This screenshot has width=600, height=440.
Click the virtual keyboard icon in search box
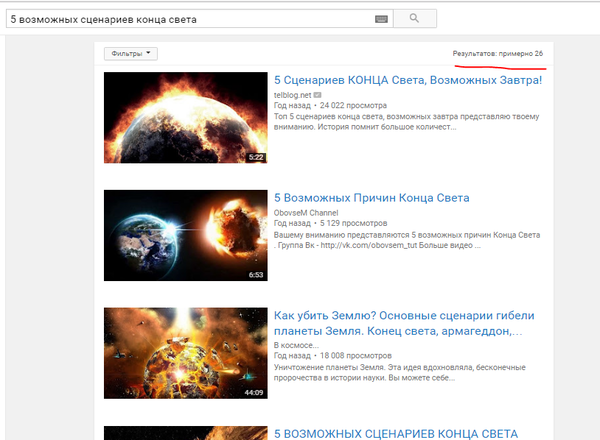point(381,19)
